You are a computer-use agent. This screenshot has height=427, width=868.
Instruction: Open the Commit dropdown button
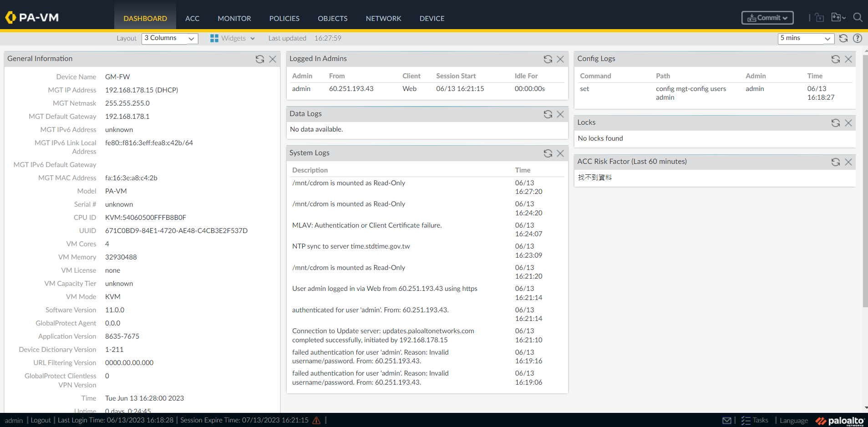point(767,18)
